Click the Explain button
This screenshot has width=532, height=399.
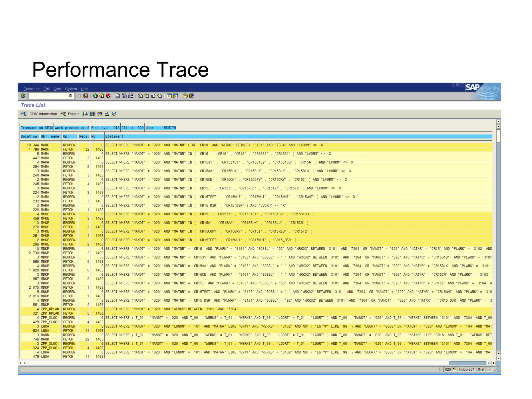(70, 114)
